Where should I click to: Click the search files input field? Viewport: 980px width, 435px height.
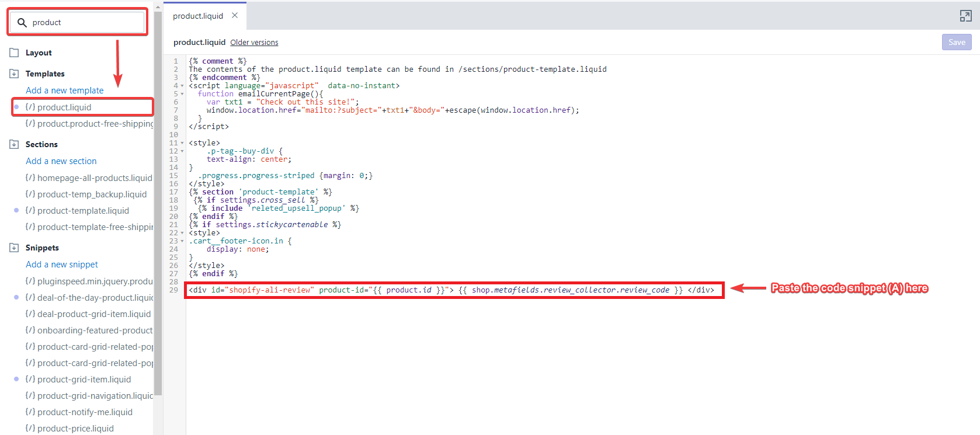point(77,22)
